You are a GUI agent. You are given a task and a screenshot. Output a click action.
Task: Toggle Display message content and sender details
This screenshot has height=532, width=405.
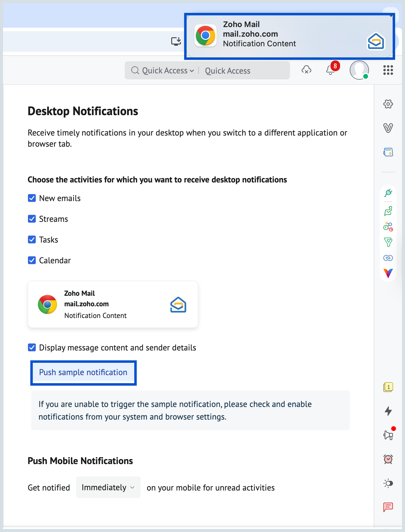coord(32,347)
